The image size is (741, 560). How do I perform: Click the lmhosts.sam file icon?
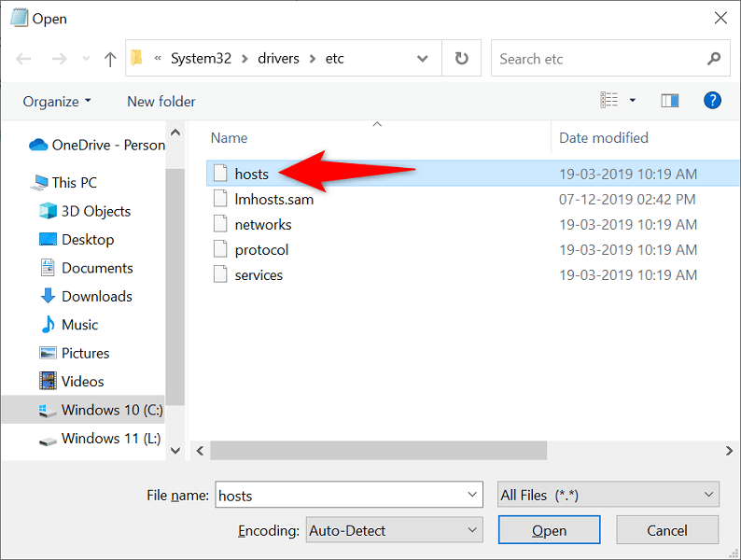coord(220,199)
